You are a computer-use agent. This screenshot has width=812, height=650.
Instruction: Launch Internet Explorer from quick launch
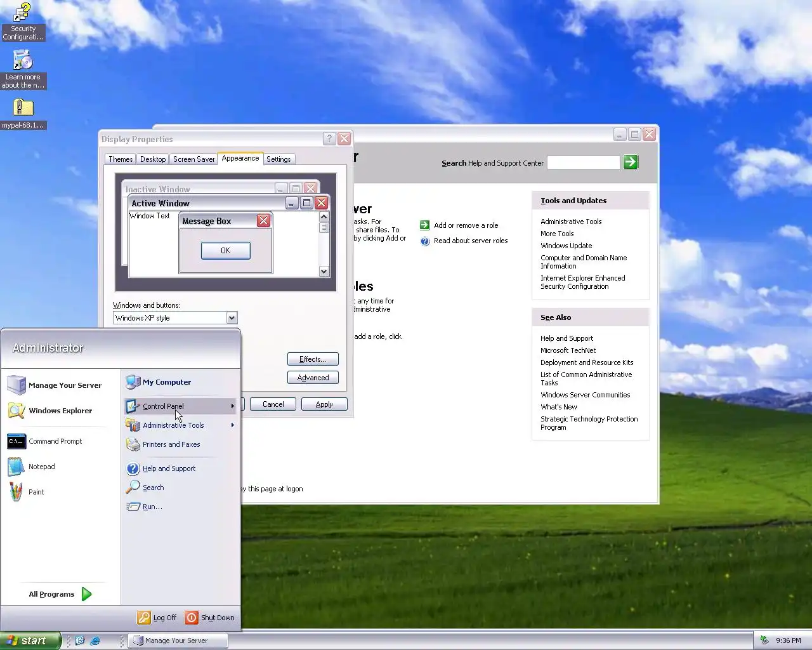pos(95,640)
